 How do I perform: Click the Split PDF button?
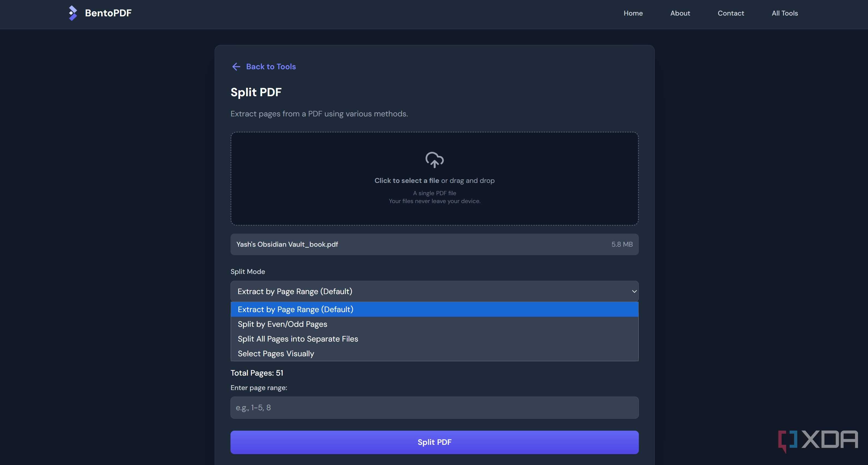pyautogui.click(x=434, y=442)
